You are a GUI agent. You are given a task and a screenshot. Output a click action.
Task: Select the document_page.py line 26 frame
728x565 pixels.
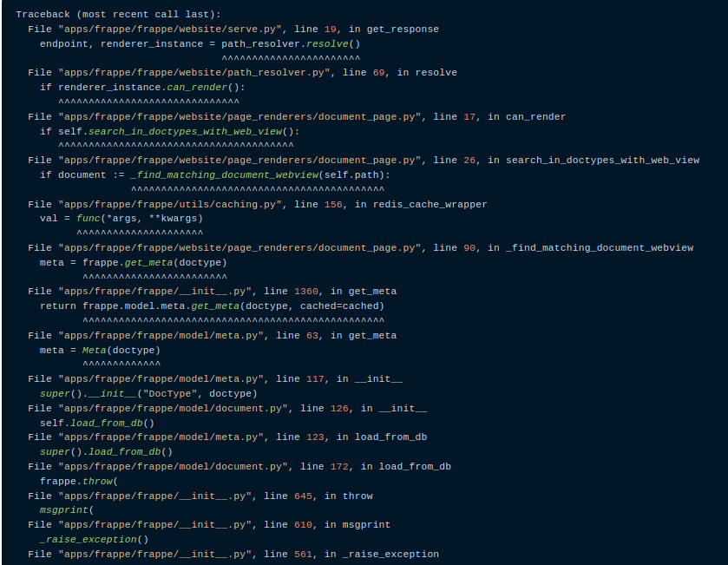click(364, 161)
